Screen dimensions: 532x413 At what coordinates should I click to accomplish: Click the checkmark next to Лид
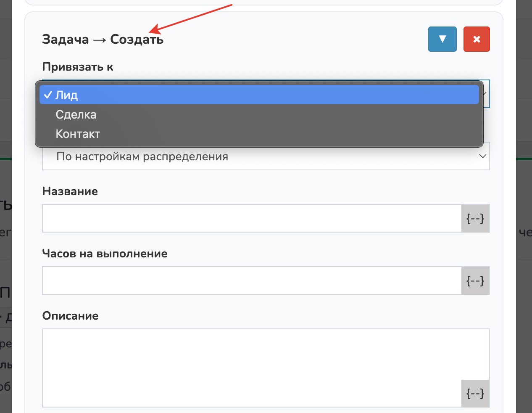click(x=48, y=95)
